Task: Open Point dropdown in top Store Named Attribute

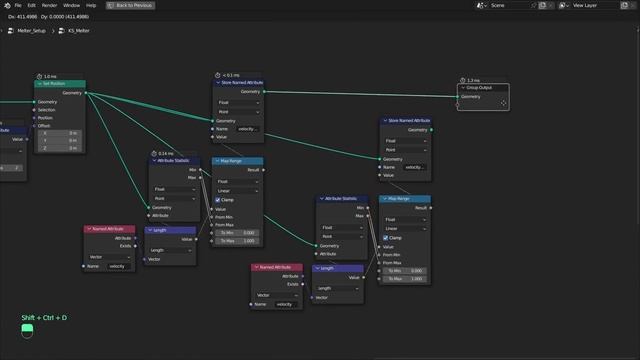Action: coord(238,112)
